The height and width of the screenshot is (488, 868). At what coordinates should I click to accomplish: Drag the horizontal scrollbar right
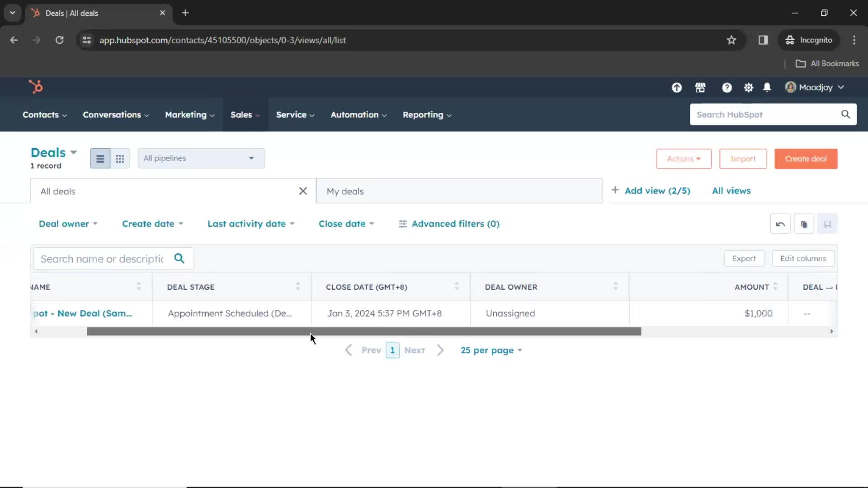[x=363, y=331]
